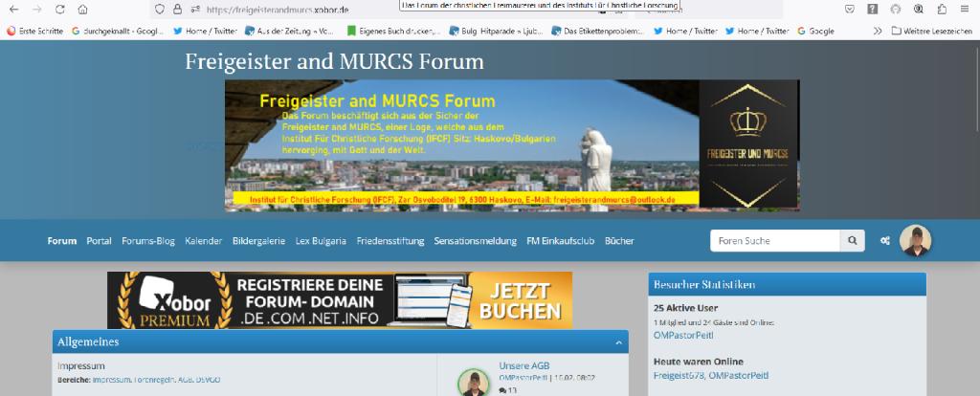This screenshot has width=980, height=396.
Task: Open the Portal nav item
Action: (99, 241)
